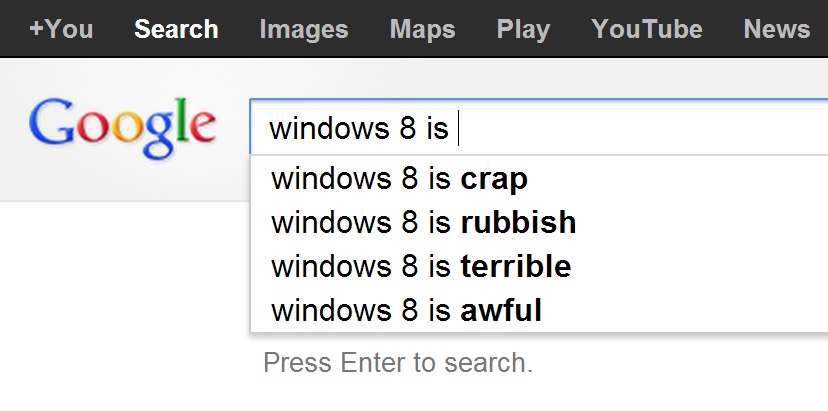
Task: Click the typed text "windows 8 is" in search box
Action: (x=359, y=128)
